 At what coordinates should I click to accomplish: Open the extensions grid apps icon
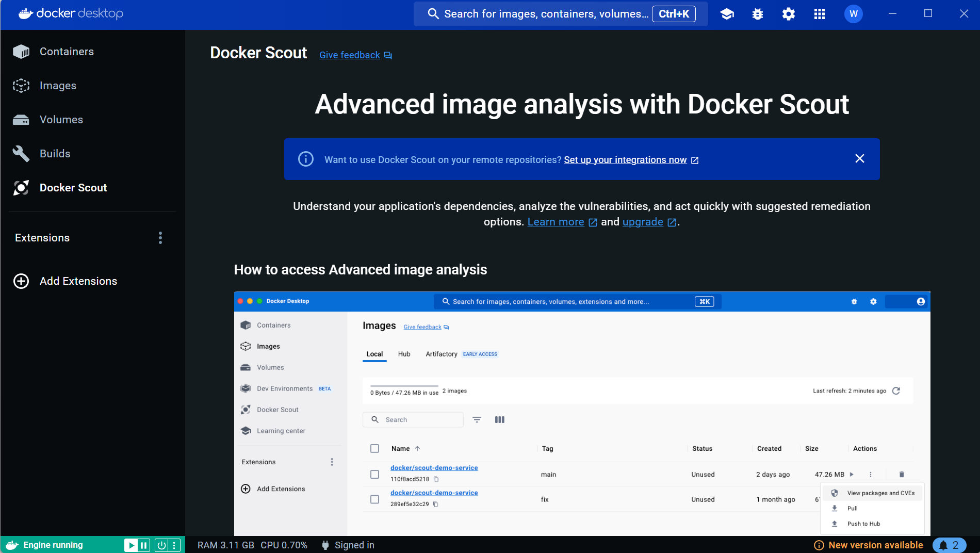[820, 14]
